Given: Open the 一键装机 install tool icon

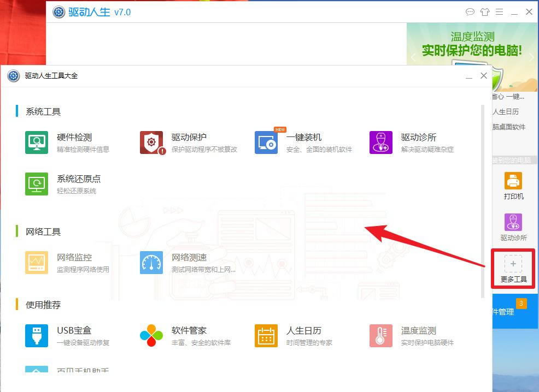Looking at the screenshot, I should (266, 142).
